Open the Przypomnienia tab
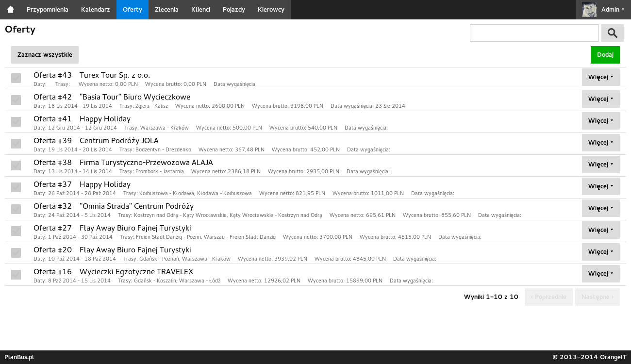The width and height of the screenshot is (631, 364). click(48, 10)
